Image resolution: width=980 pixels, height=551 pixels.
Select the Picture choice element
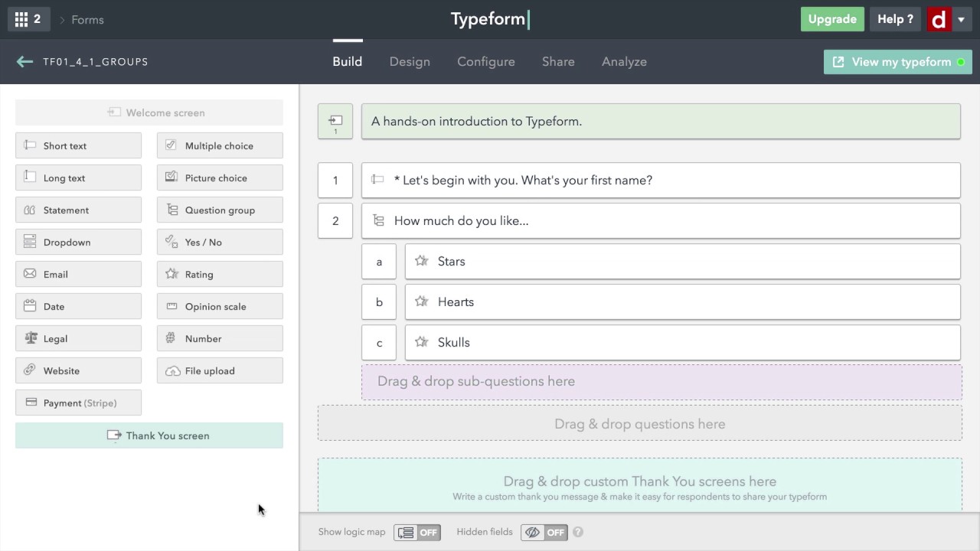(x=220, y=178)
